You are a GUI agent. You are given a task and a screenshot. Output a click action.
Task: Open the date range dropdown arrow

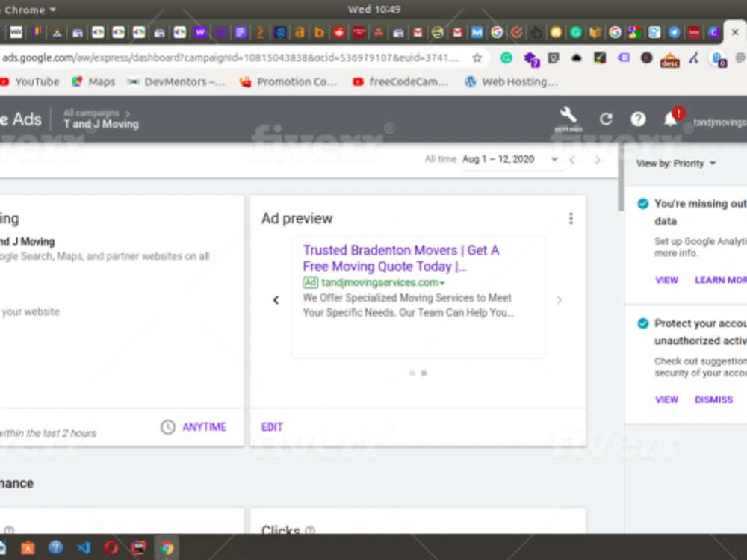click(554, 160)
